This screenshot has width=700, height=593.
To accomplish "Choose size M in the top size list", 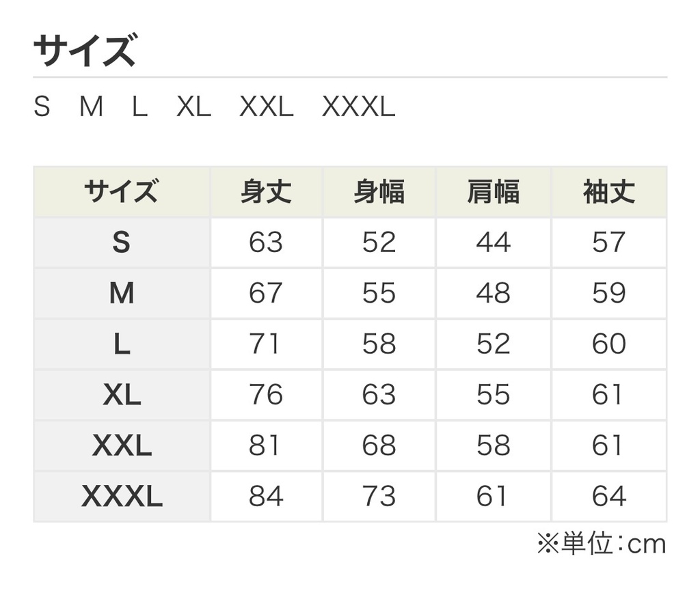I will point(91,107).
